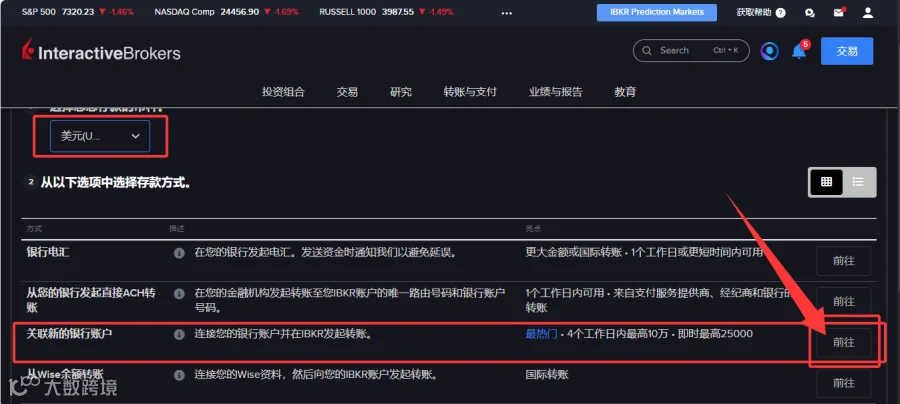The width and height of the screenshot is (900, 404).
Task: Click 前往 for 银行电汇
Action: tap(844, 261)
